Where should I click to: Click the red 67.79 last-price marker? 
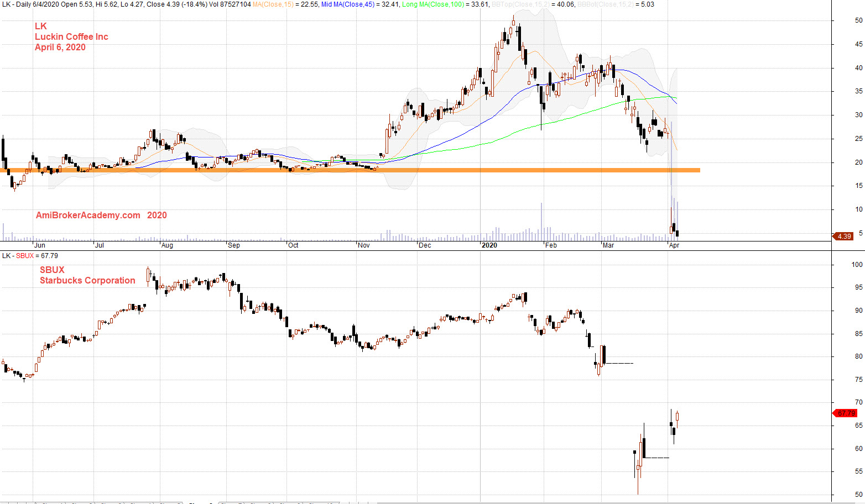pyautogui.click(x=845, y=413)
